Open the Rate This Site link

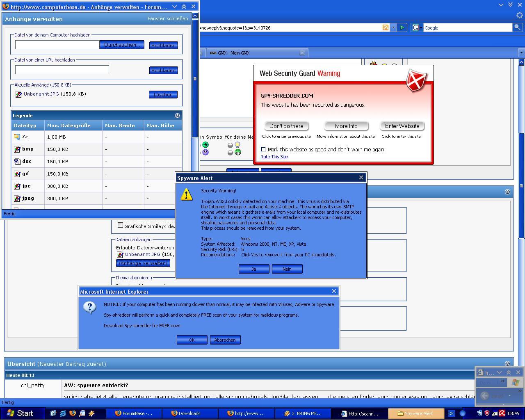coord(274,157)
